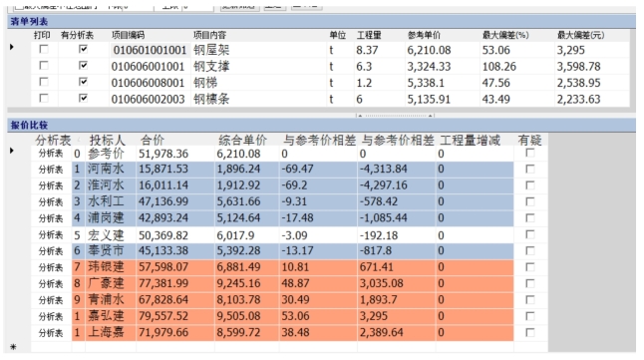
Task: Sort by the 参考单价 column header
Action: 424,35
